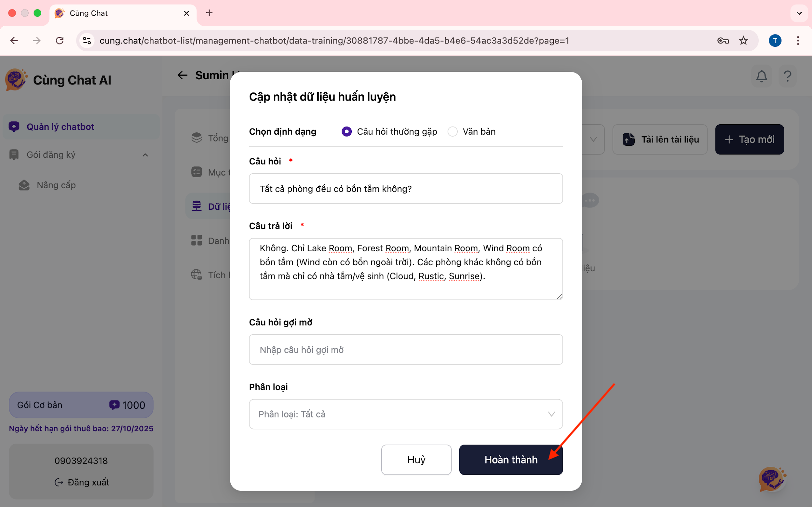Click the password key icon in address bar
The height and width of the screenshot is (507, 812).
722,41
